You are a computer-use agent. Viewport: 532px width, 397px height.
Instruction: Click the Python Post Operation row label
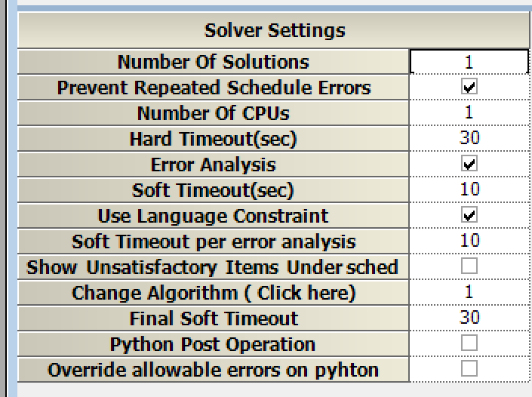tap(214, 344)
